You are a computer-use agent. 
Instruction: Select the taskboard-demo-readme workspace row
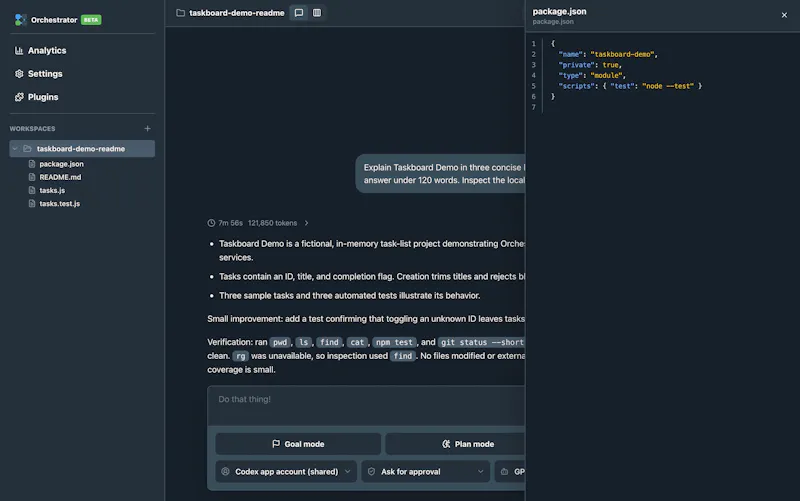[82, 148]
